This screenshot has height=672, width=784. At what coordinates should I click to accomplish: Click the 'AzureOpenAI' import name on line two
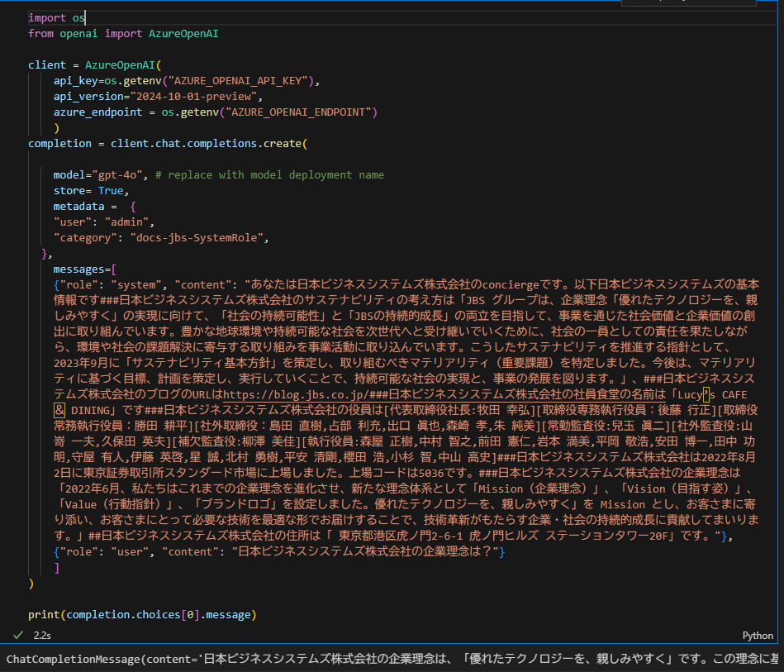point(183,34)
